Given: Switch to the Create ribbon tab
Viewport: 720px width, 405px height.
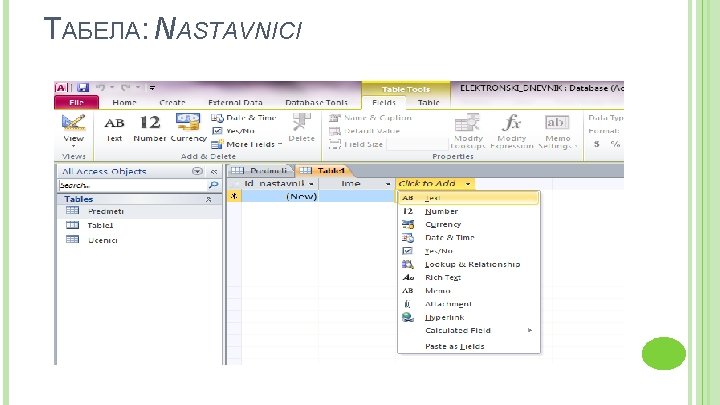Looking at the screenshot, I should 172,102.
